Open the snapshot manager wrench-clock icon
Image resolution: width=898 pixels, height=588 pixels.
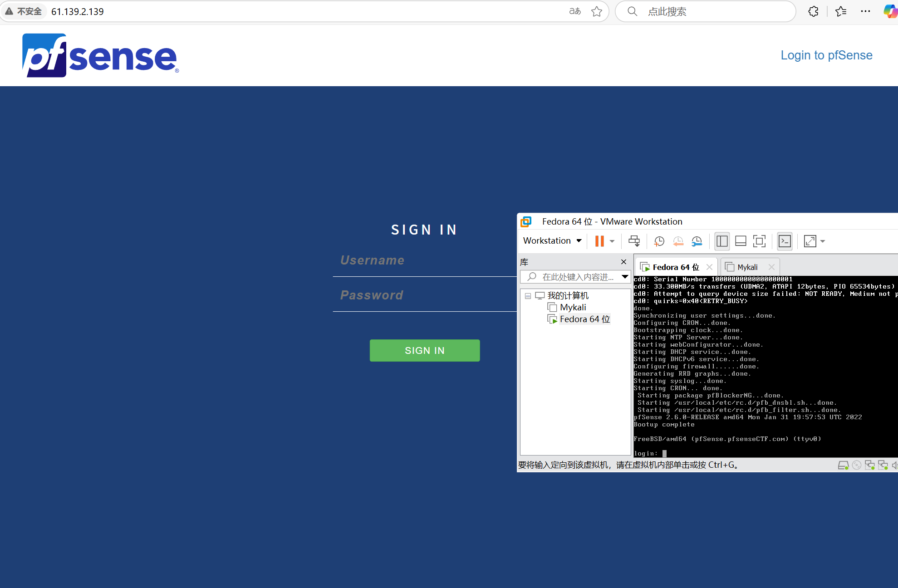click(697, 241)
